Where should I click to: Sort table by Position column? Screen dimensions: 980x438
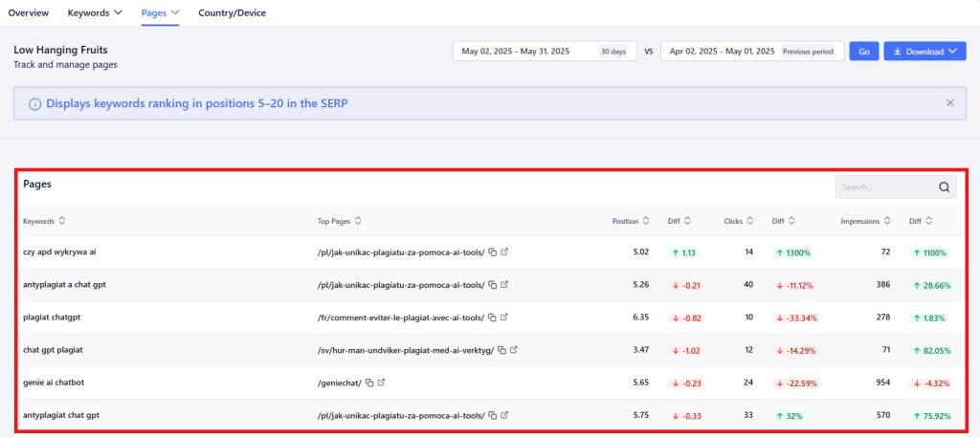coord(631,221)
